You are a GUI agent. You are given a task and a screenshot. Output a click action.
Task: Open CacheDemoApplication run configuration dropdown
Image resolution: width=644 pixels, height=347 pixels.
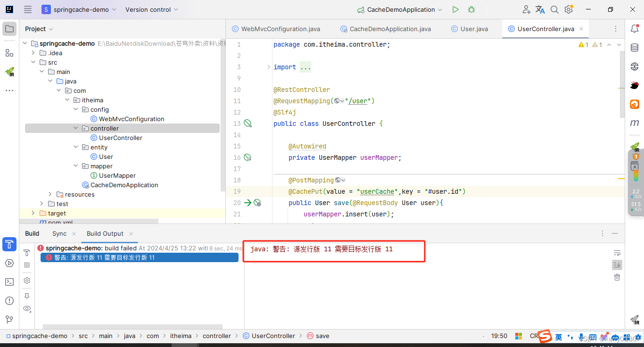coord(399,9)
